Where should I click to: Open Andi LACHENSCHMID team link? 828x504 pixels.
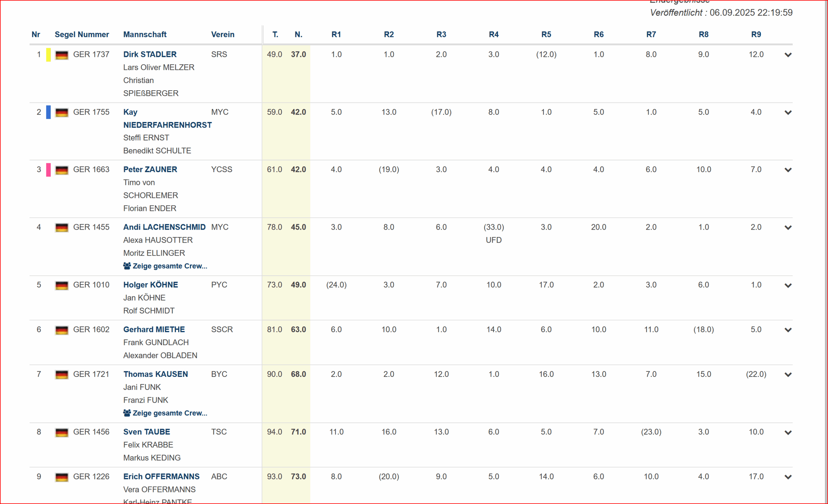[x=164, y=227]
